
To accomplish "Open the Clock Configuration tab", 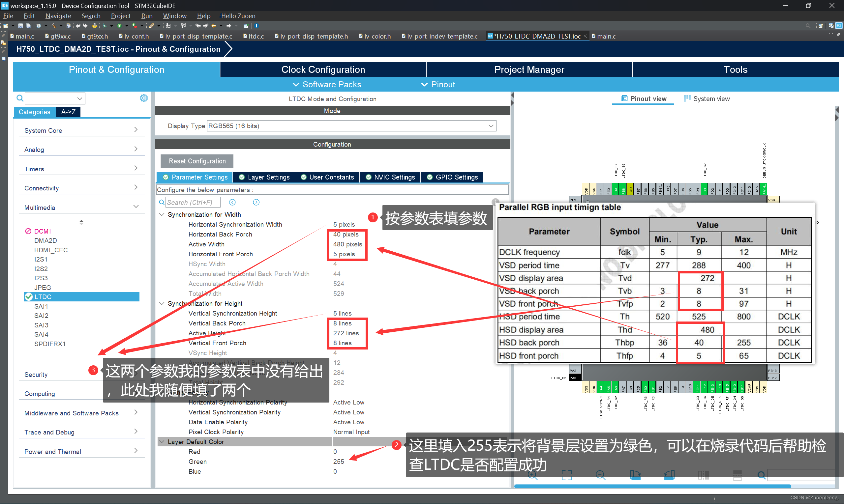I will (x=323, y=70).
